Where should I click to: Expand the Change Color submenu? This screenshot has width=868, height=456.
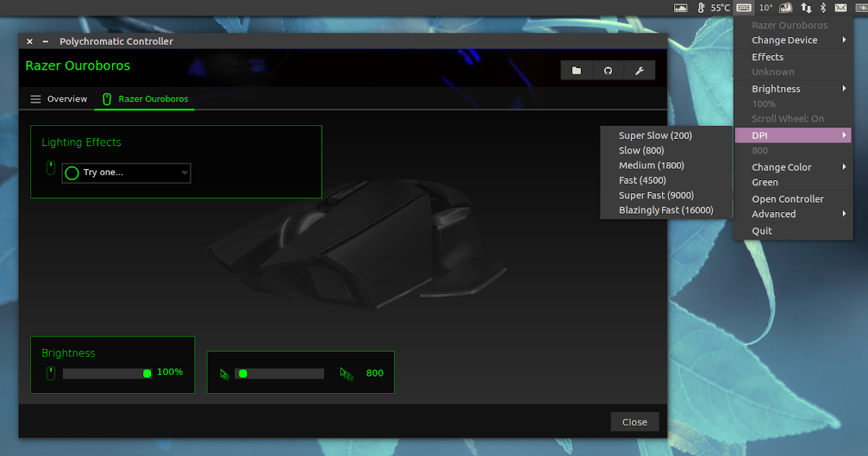[782, 166]
